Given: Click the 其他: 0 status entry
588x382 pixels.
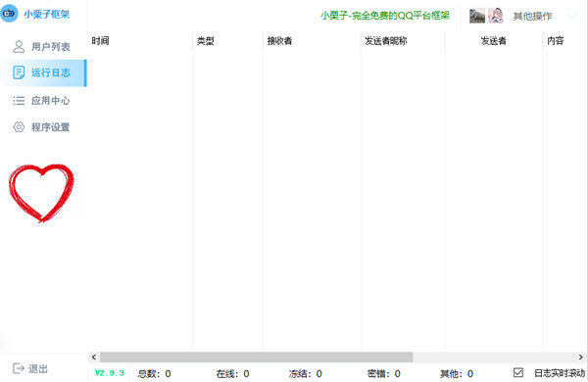Looking at the screenshot, I should tap(457, 373).
